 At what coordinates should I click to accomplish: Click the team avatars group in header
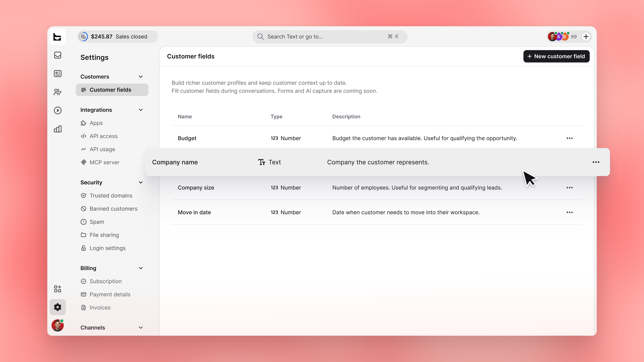(x=558, y=37)
